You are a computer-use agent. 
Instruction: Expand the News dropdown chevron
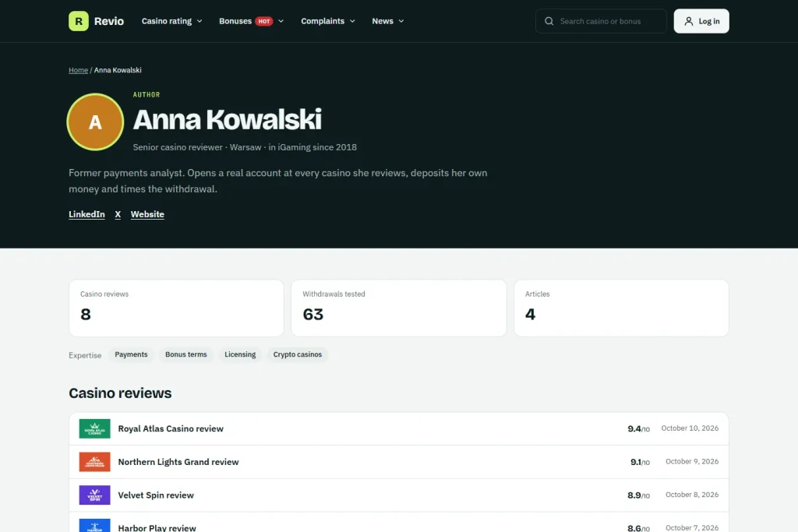401,21
